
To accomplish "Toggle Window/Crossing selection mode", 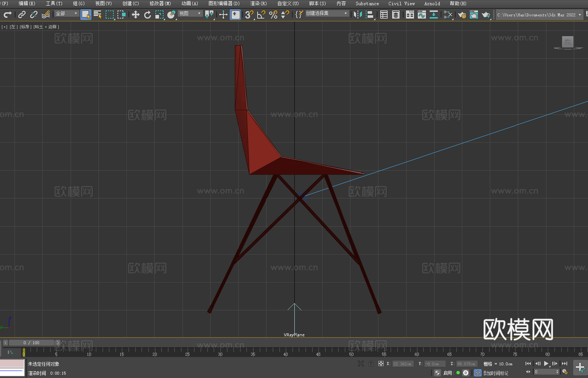I will click(122, 14).
